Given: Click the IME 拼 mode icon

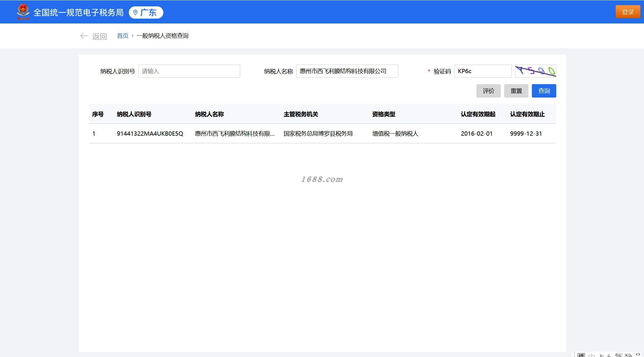Looking at the screenshot, I should [x=581, y=355].
